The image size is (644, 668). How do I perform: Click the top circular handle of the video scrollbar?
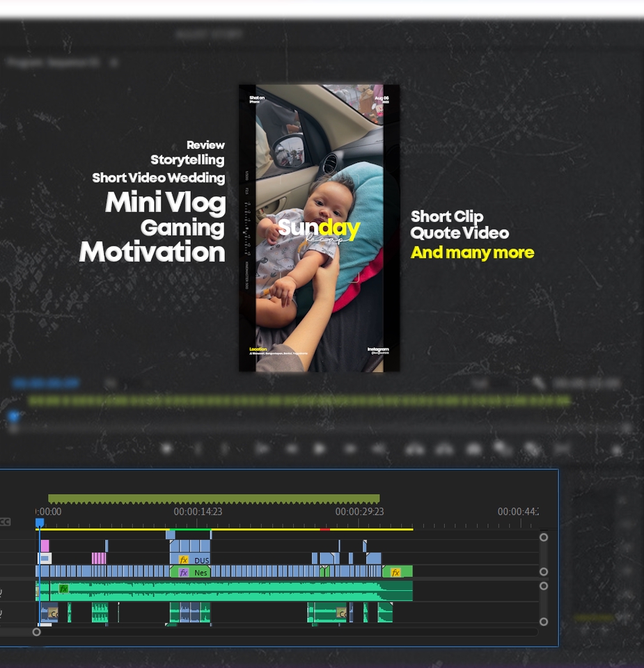[x=544, y=537]
